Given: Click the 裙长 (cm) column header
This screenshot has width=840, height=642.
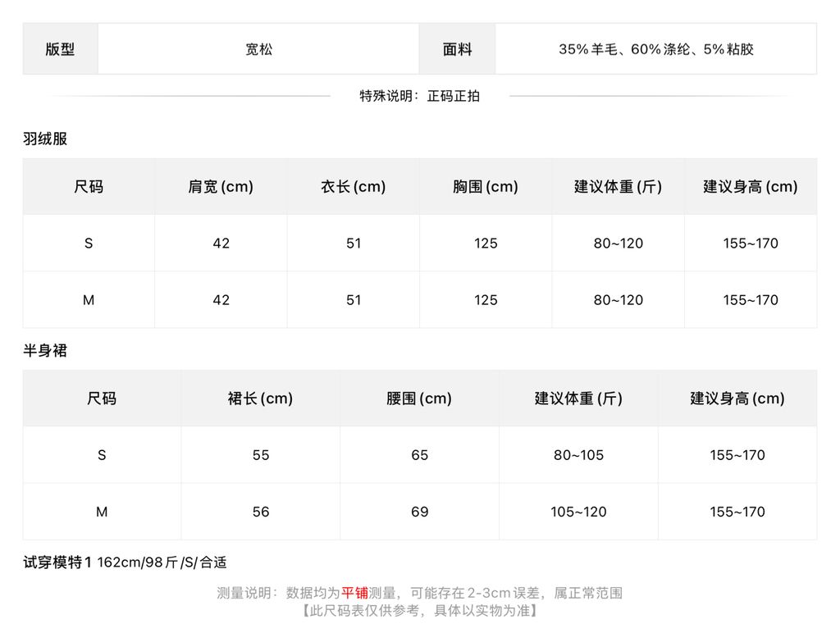Looking at the screenshot, I should (x=260, y=398).
